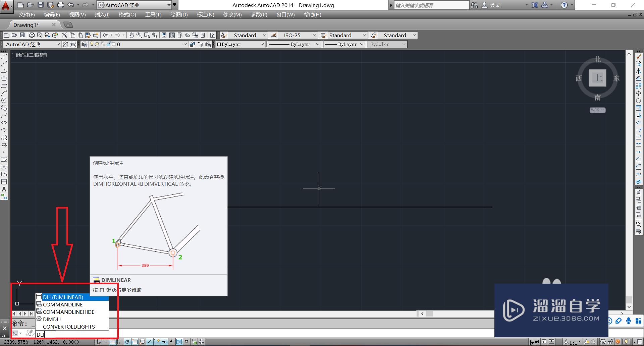This screenshot has height=346, width=644.
Task: Toggle Dynamic Input in status bar
Action: point(164,342)
